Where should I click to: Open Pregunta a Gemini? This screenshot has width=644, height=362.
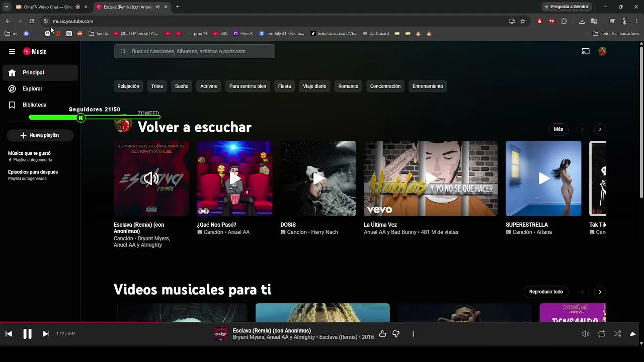click(566, 7)
